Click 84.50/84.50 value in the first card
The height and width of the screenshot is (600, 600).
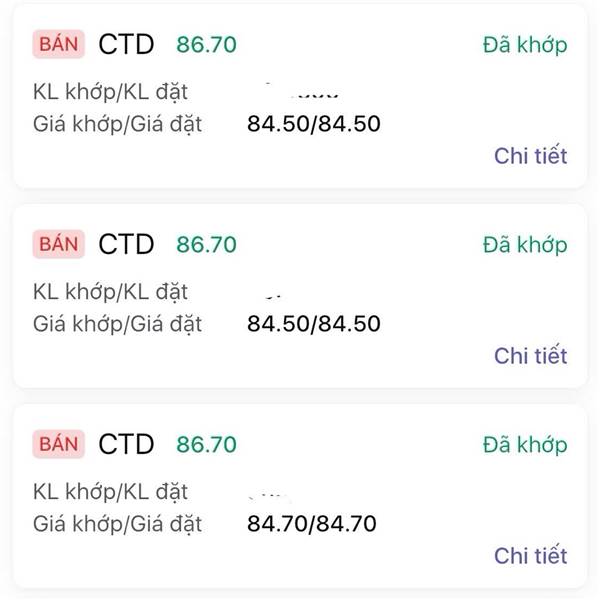point(313,124)
